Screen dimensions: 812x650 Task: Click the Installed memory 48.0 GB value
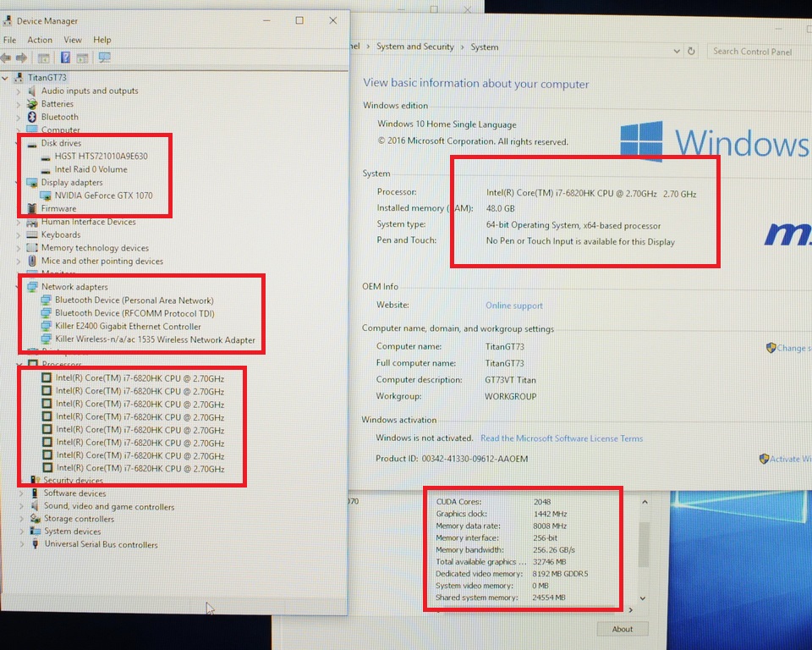tap(500, 209)
